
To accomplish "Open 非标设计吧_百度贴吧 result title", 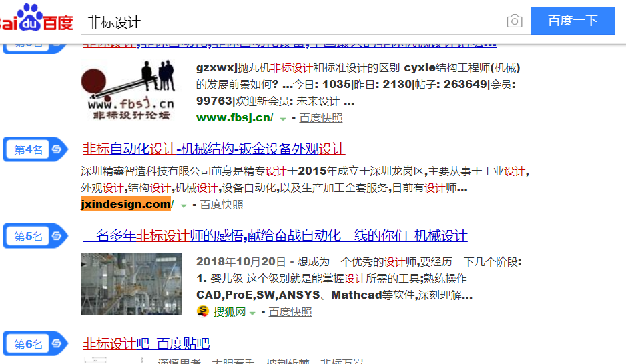I will point(146,343).
